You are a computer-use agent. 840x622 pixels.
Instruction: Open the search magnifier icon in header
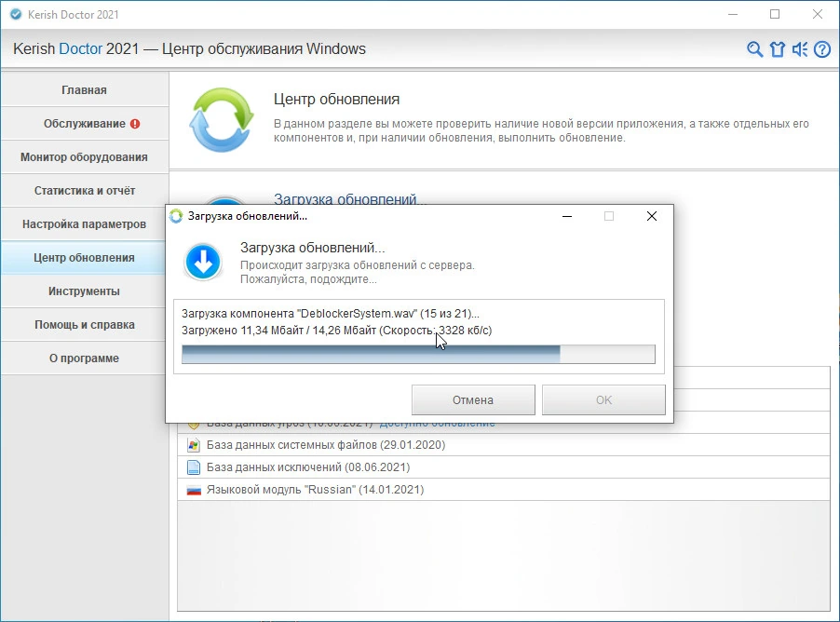754,49
